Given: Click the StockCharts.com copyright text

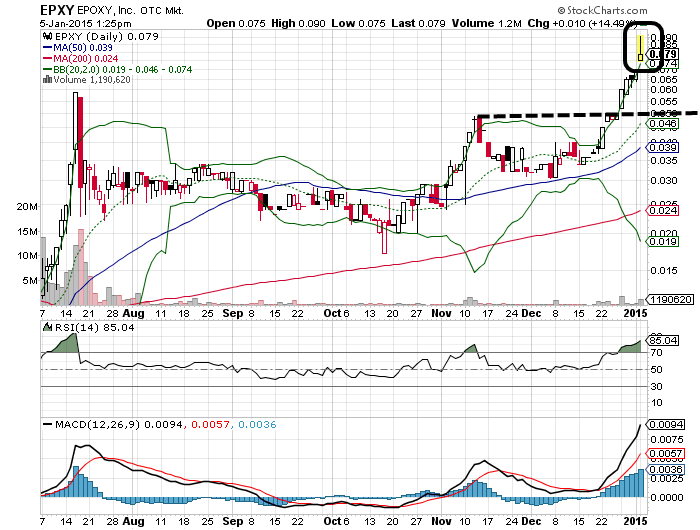Looking at the screenshot, I should (x=602, y=10).
